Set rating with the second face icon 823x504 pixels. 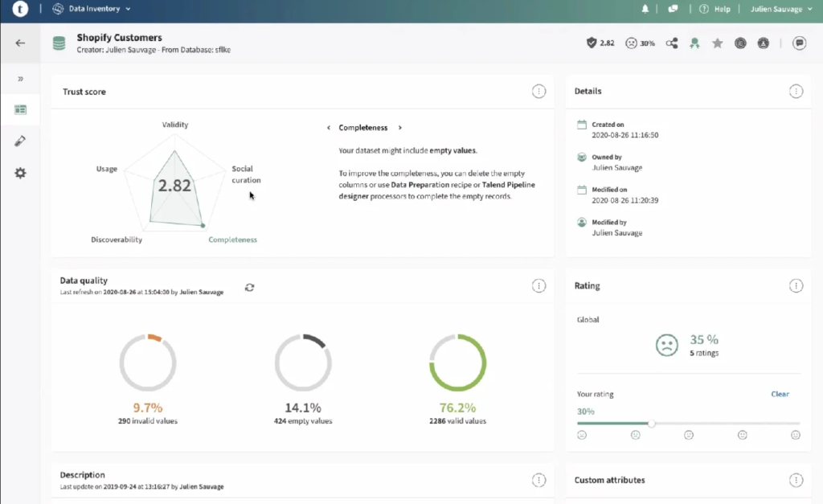coord(635,435)
